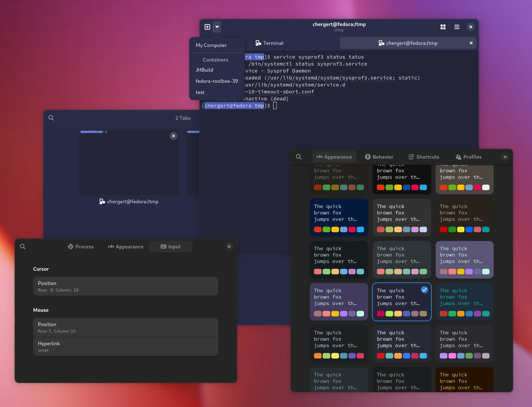Switch to the Behavior tab
This screenshot has width=532, height=407.
tap(379, 157)
